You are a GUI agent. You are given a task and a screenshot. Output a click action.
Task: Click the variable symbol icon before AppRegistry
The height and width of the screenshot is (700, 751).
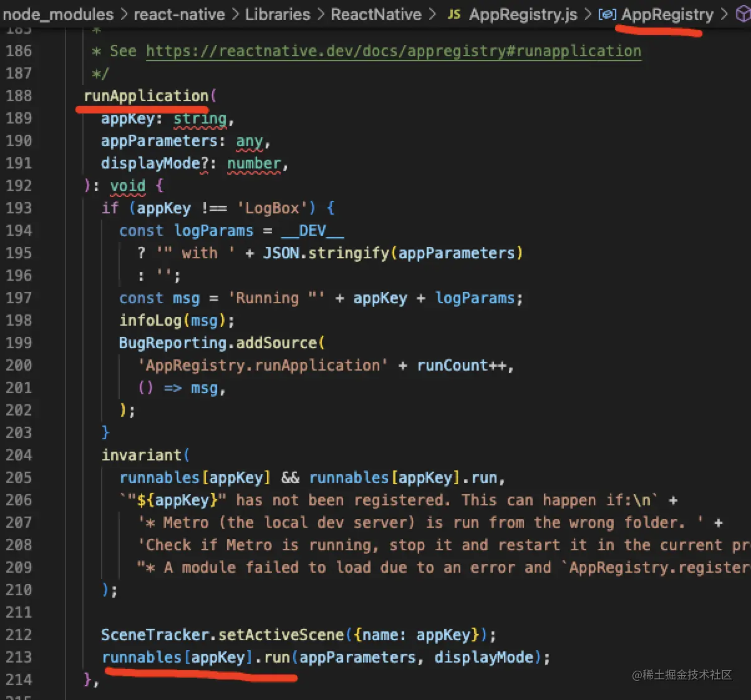pyautogui.click(x=607, y=14)
